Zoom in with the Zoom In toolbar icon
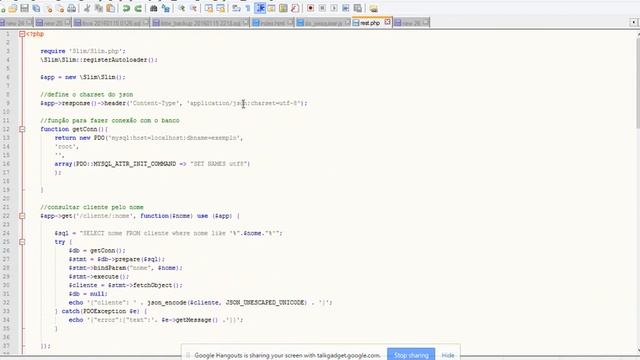Screen dimensions: 640x360 coord(181,8)
